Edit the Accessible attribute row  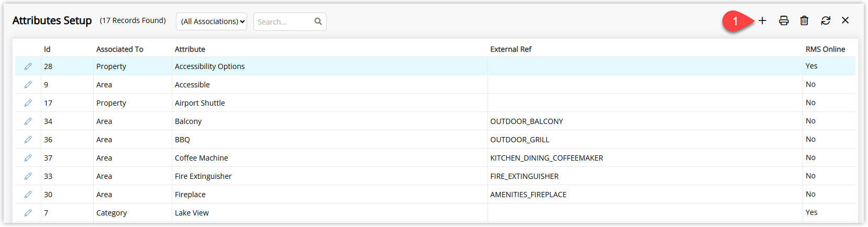28,85
